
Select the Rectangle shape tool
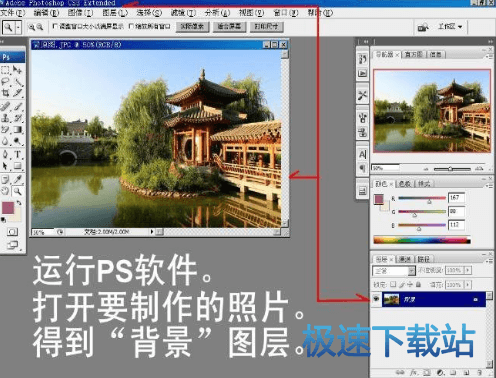point(17,166)
